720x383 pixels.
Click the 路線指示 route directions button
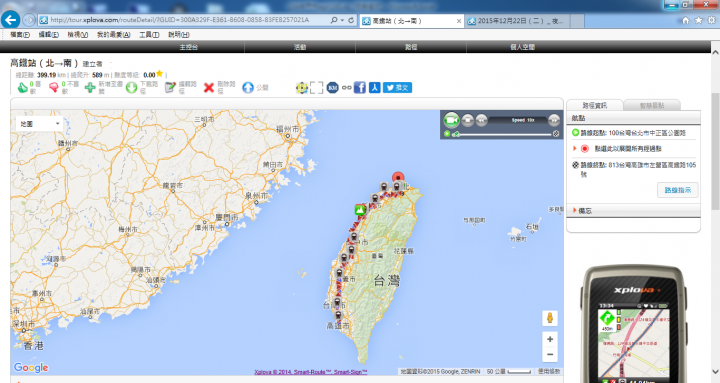[678, 190]
